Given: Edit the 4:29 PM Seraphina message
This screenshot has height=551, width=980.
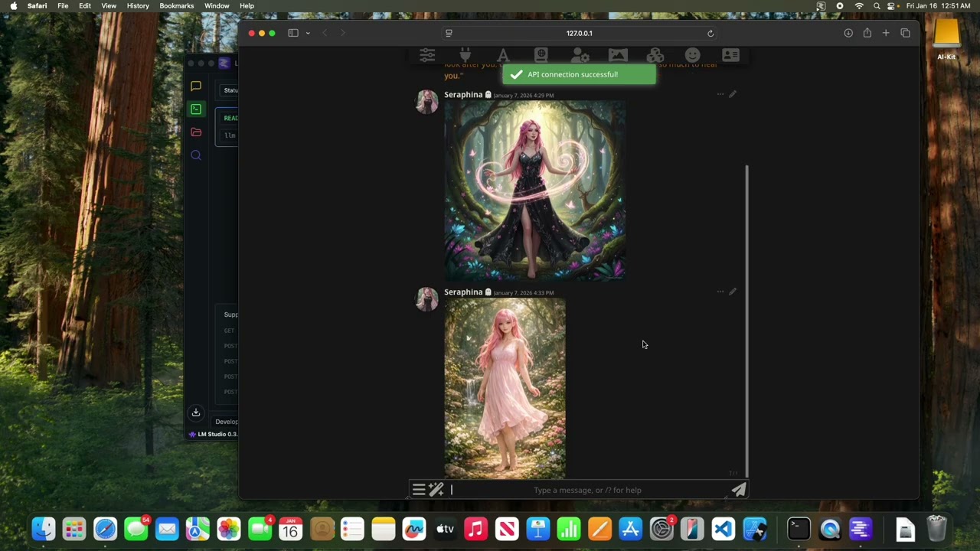Looking at the screenshot, I should click(x=733, y=94).
